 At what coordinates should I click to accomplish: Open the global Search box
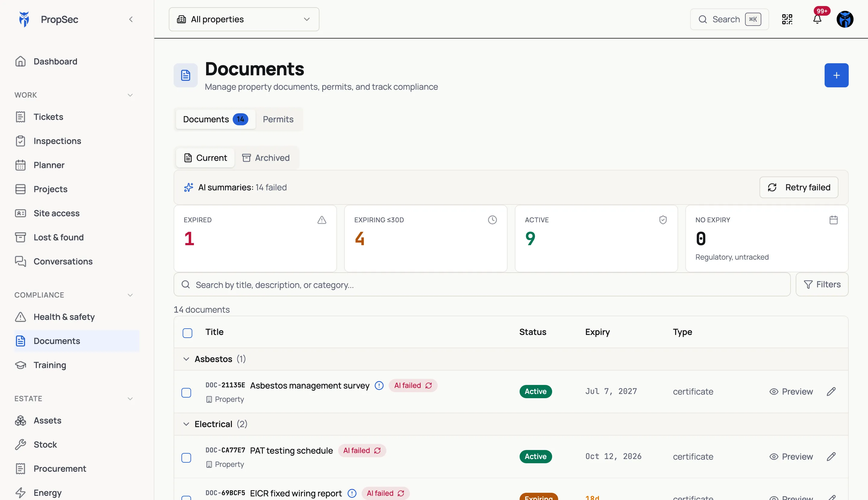click(x=729, y=19)
